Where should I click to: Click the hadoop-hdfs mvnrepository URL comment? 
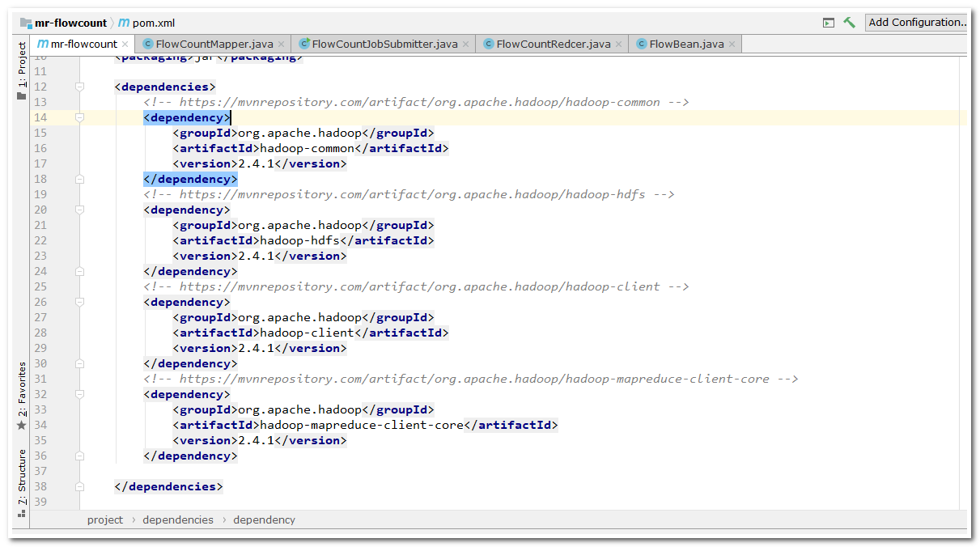coord(409,194)
